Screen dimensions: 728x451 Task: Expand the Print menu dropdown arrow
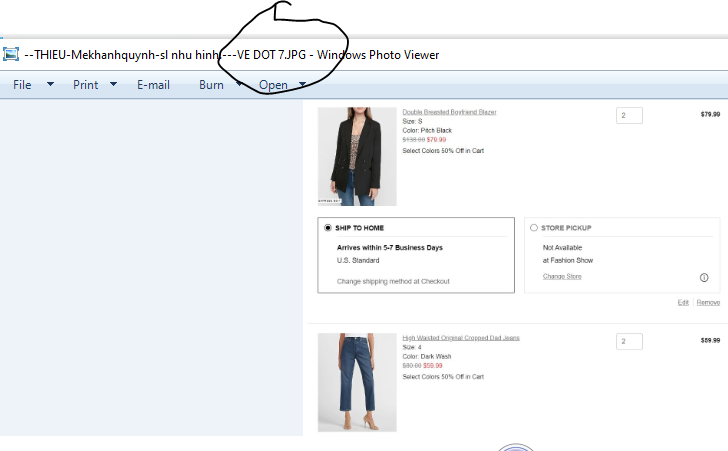coord(113,85)
